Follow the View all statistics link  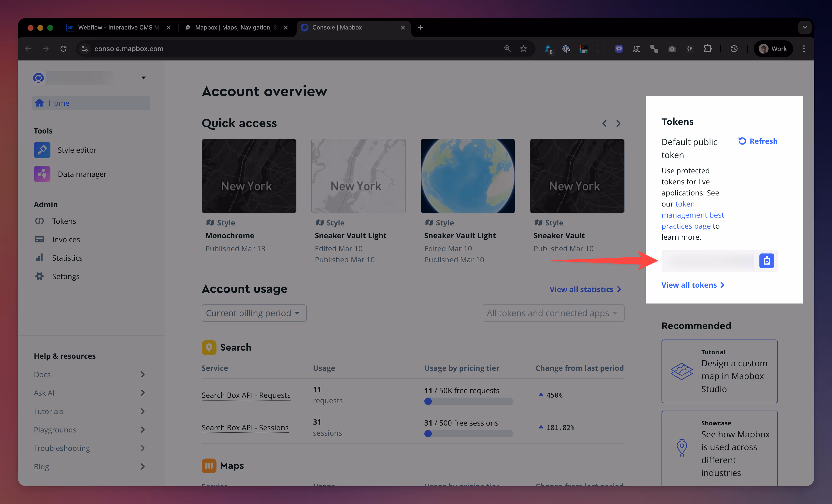tap(585, 289)
